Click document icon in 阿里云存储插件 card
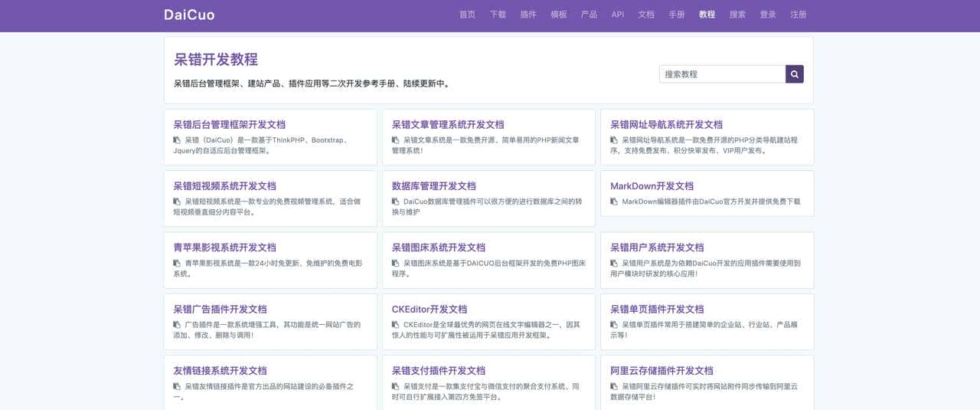 614,386
